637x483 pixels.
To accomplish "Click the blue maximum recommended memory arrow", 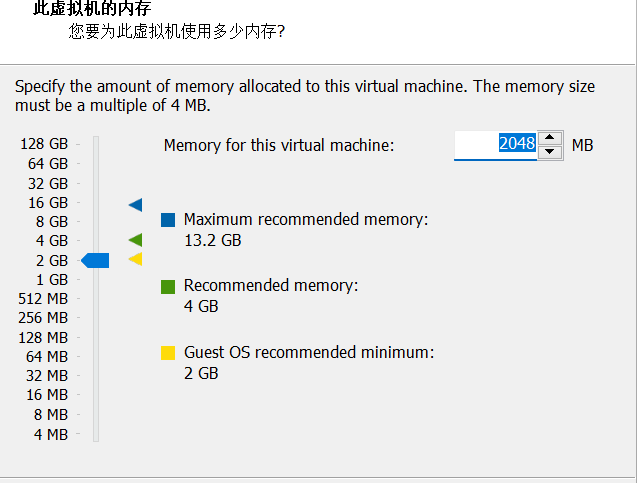I will point(136,205).
